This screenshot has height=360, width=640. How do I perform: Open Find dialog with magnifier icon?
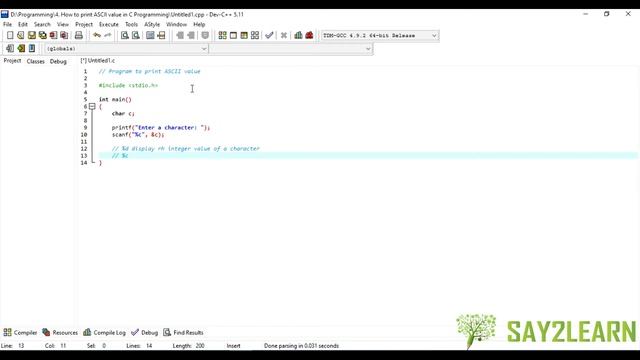124,36
